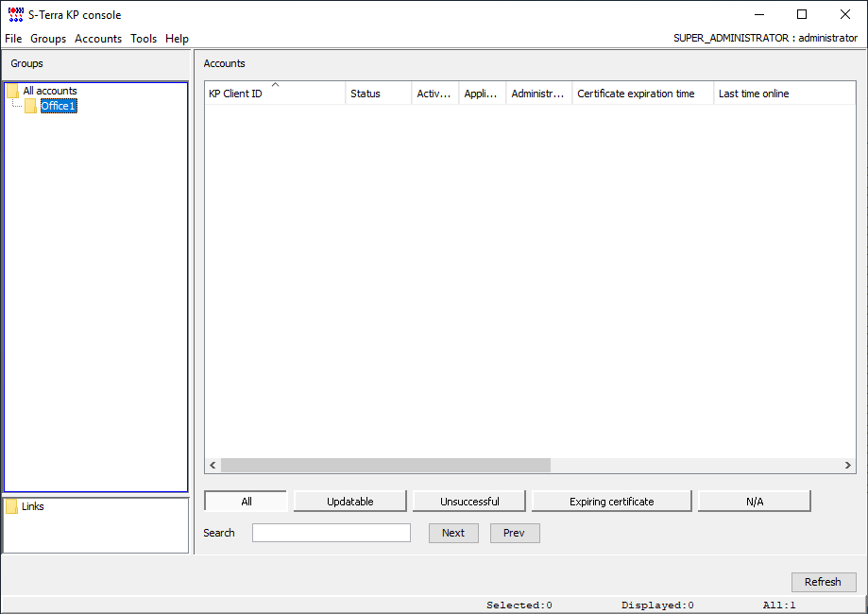
Task: Open the File menu
Action: (13, 38)
